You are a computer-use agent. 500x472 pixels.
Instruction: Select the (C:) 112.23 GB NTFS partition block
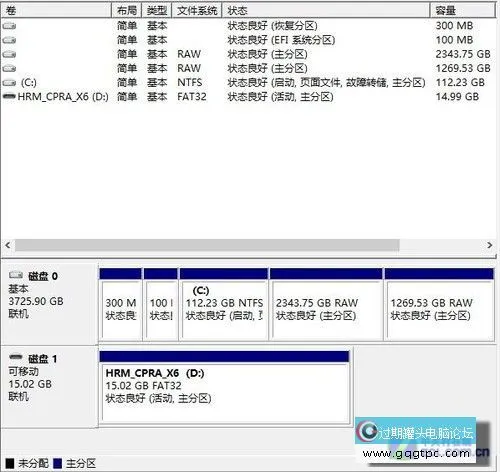point(224,305)
